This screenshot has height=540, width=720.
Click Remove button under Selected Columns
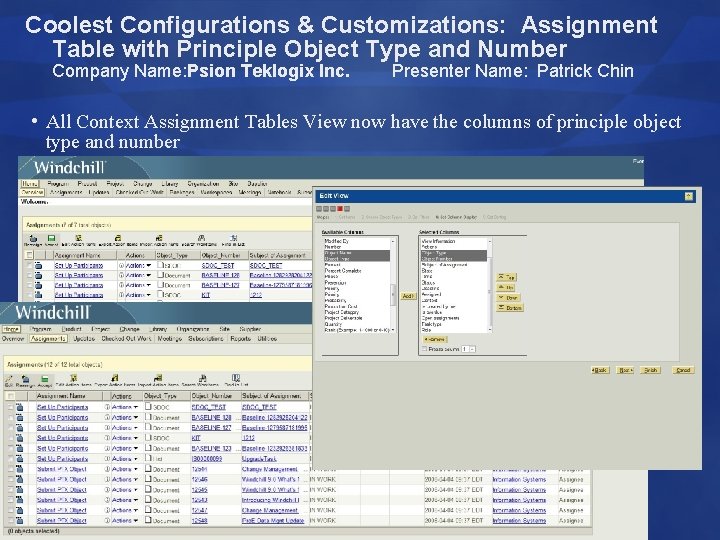coord(434,339)
